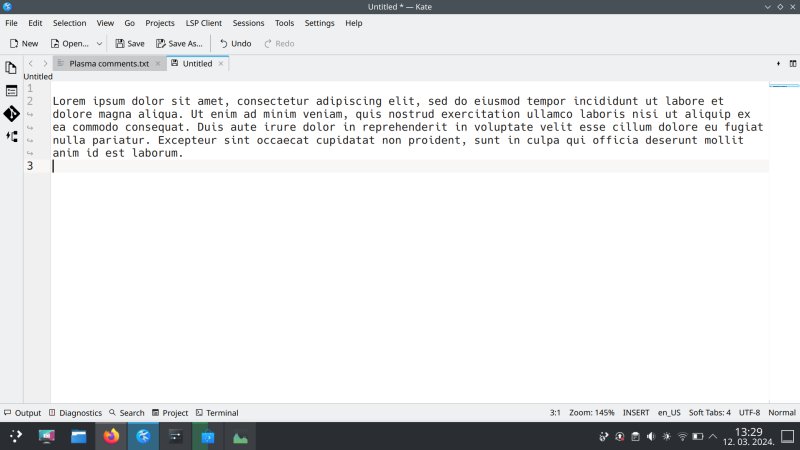Screen dimensions: 800x450
Task: Open the Projects menu
Action: click(x=160, y=23)
